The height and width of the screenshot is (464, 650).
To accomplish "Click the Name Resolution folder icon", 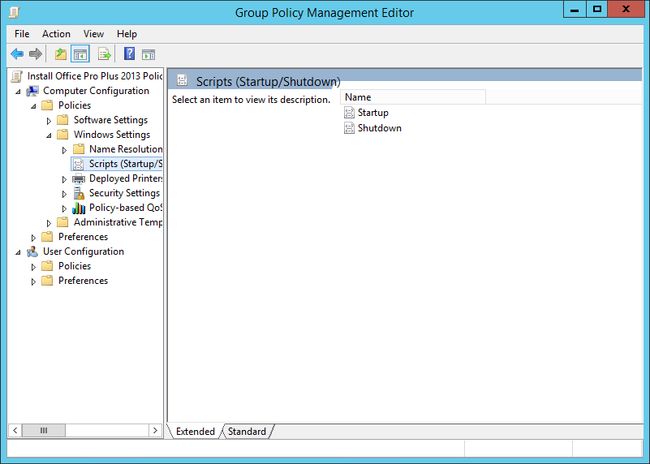I will pos(78,149).
